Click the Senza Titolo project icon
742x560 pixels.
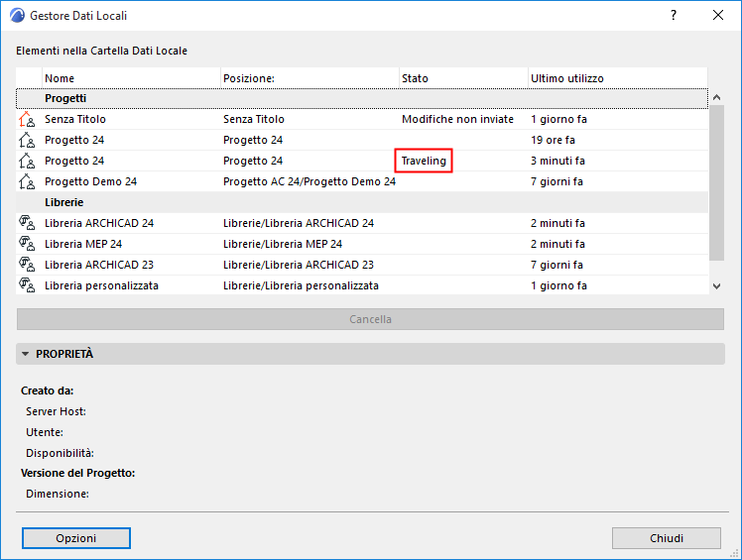click(27, 119)
